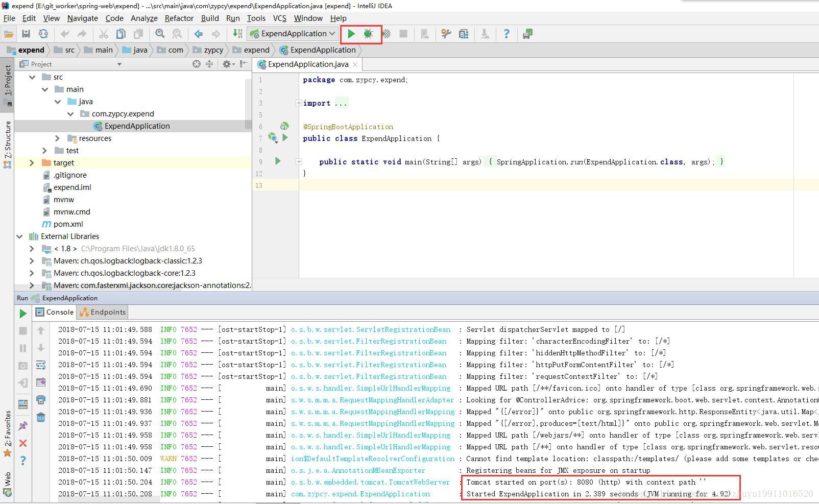Restore layout in the Run panel

pyautogui.click(x=23, y=404)
